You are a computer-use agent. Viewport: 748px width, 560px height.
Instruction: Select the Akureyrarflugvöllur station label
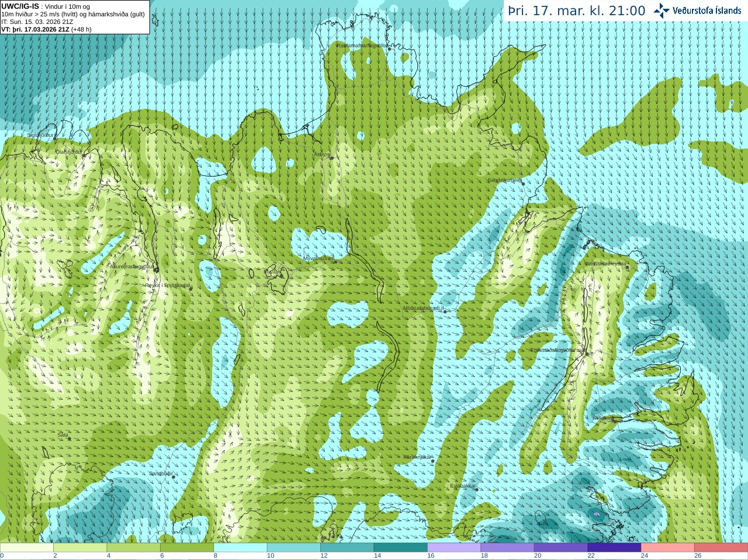pyautogui.click(x=131, y=266)
